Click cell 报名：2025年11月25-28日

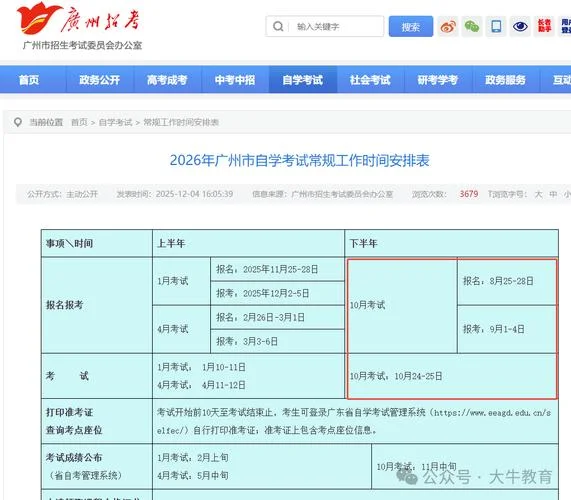pos(277,269)
